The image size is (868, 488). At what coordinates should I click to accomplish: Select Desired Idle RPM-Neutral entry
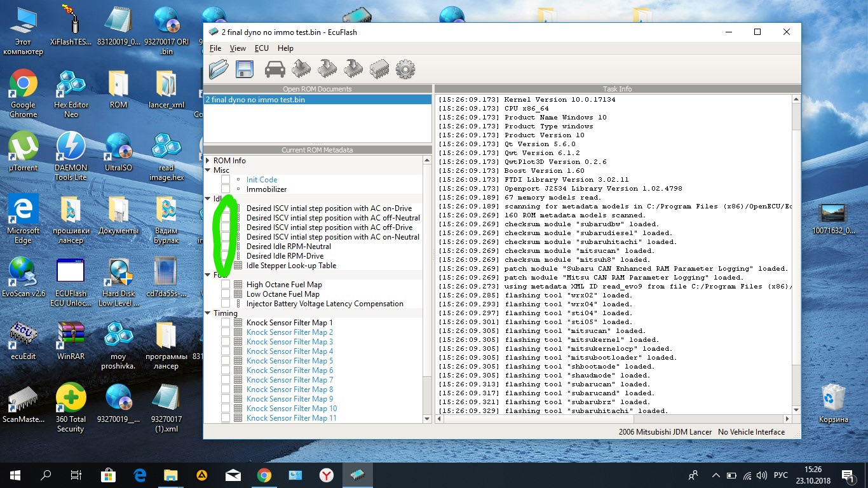[x=288, y=247]
